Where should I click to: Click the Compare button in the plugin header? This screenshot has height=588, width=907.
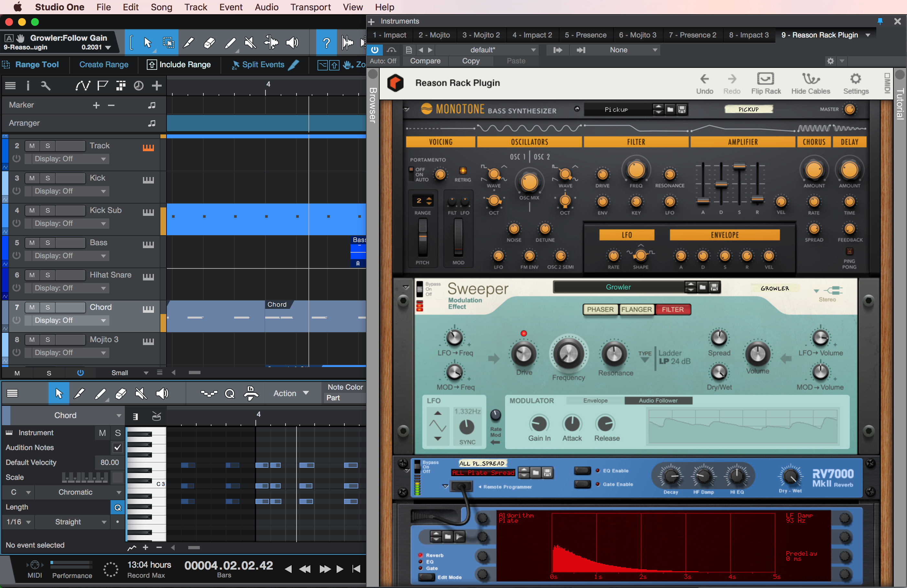[x=425, y=60]
